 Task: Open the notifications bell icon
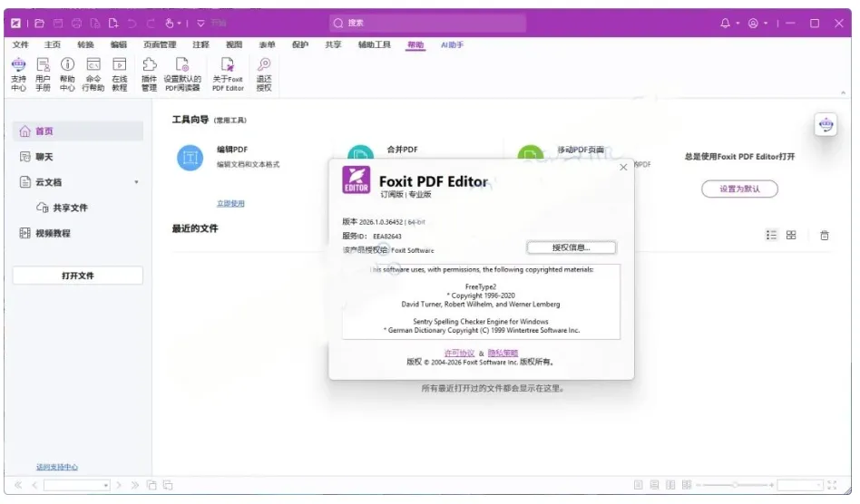(725, 23)
